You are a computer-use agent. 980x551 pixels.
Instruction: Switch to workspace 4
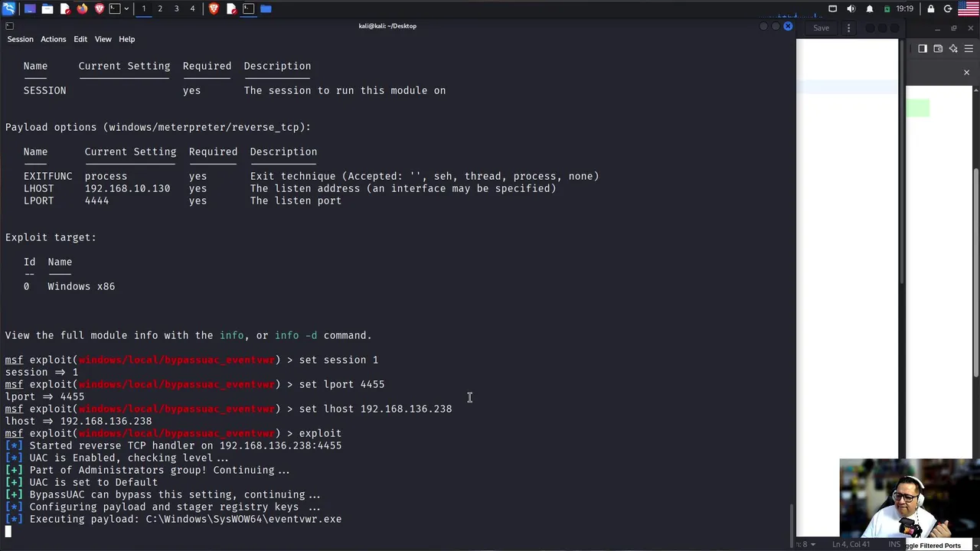192,8
